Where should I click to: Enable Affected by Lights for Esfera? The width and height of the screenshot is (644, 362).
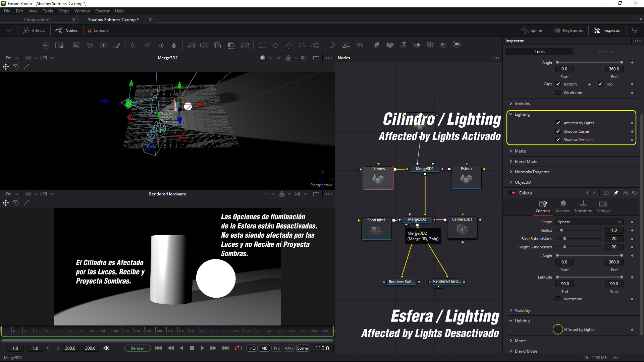pyautogui.click(x=558, y=329)
